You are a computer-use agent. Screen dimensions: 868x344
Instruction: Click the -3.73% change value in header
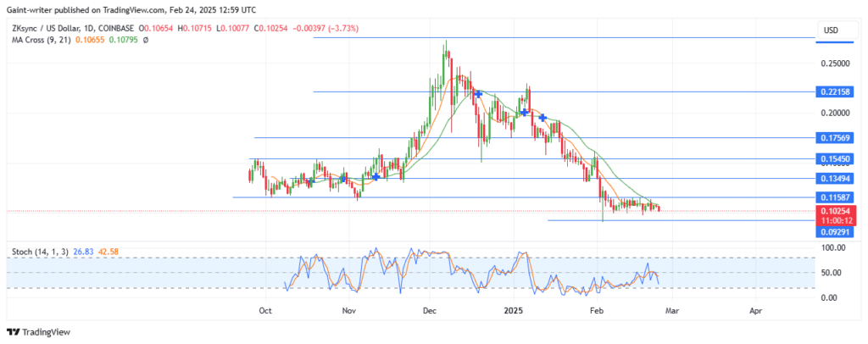coord(344,28)
